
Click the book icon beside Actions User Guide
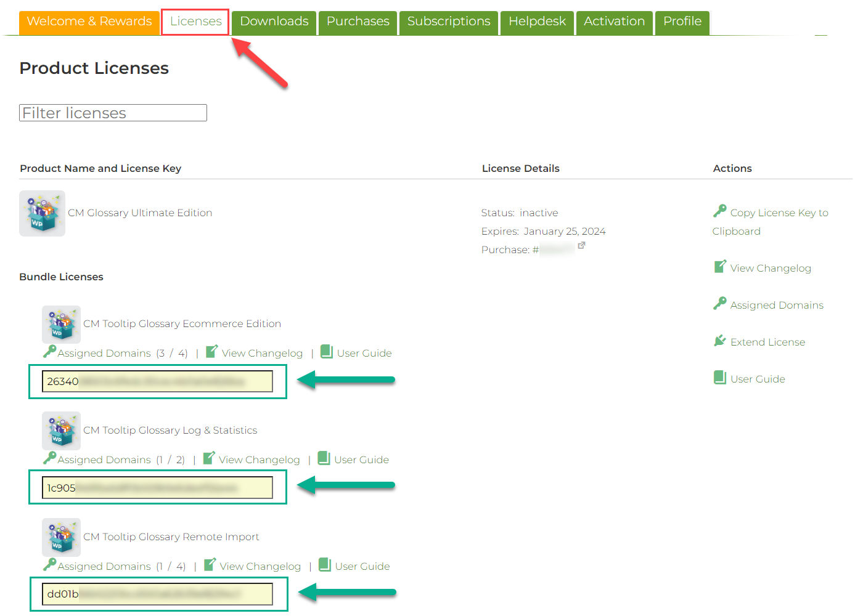point(719,378)
